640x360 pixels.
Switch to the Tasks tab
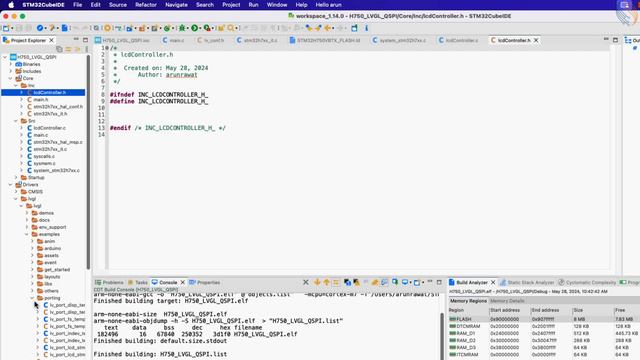(138, 282)
